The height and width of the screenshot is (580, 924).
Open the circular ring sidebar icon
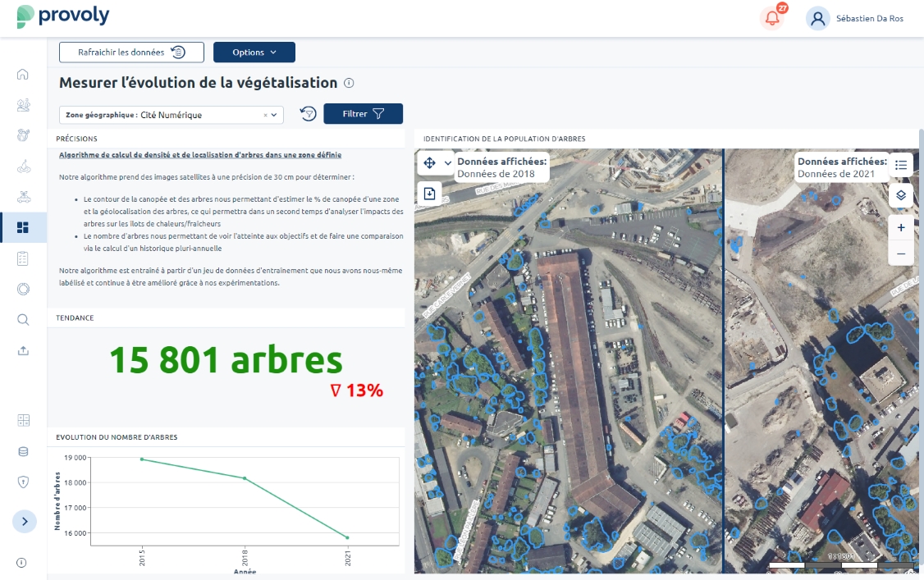point(23,289)
